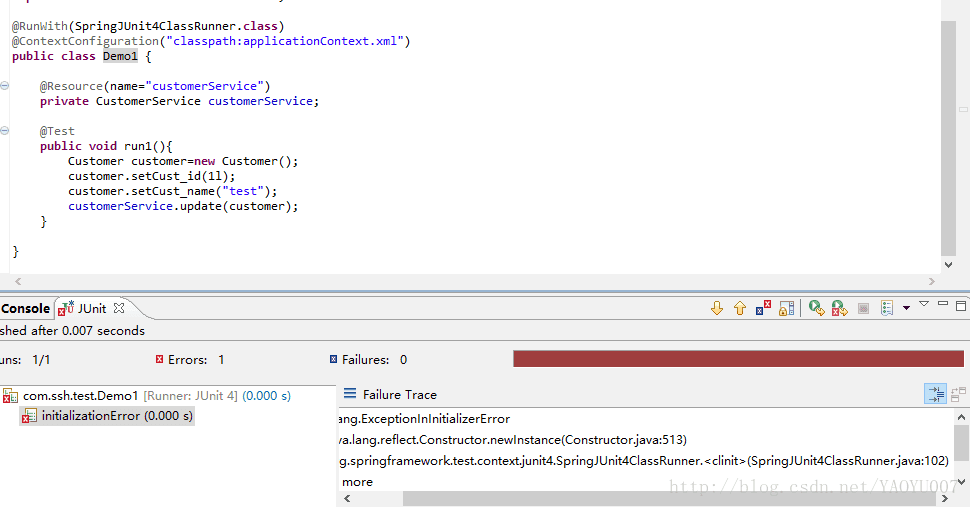970x507 pixels.
Task: Rerun test with failures first
Action: click(839, 308)
